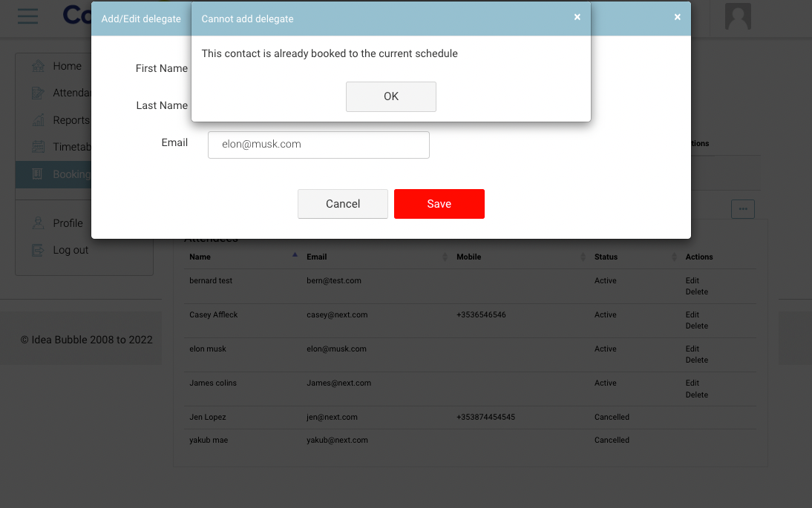Delete the elon musk attendee
Screen dimensions: 812x508
[x=696, y=360]
